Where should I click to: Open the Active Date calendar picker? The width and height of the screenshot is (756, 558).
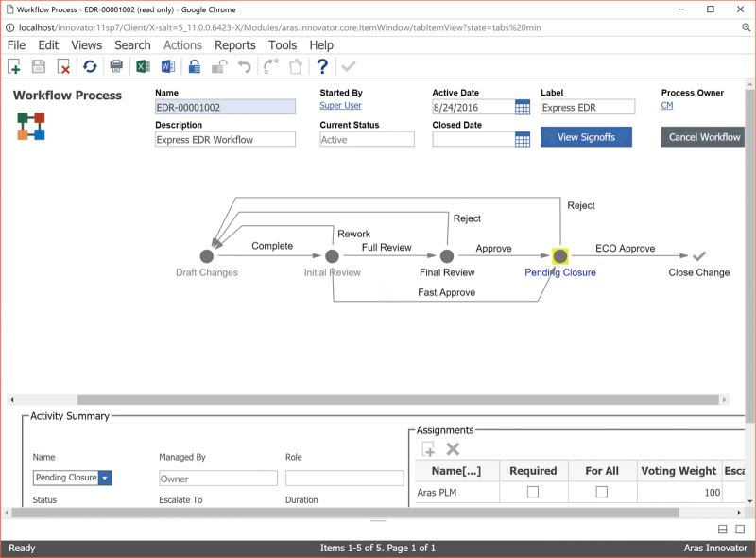click(521, 107)
